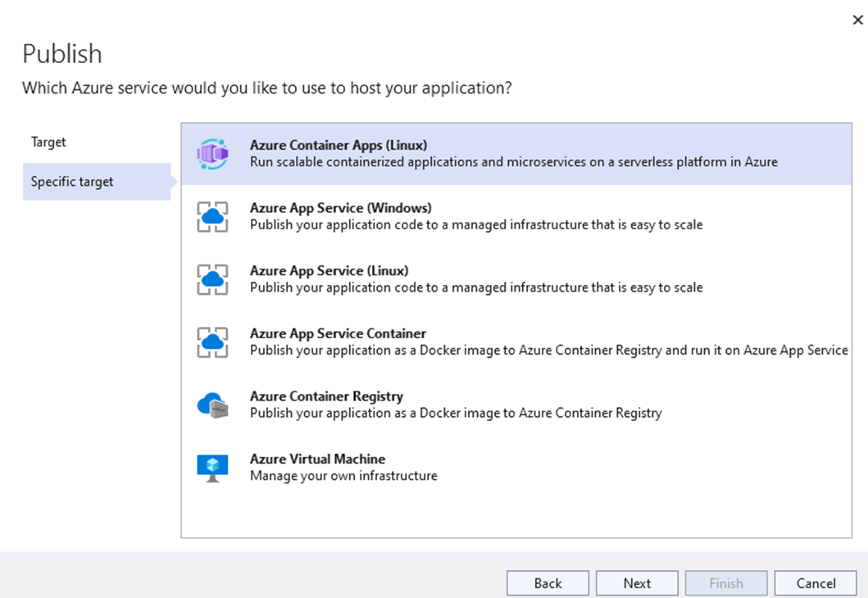Viewport: 868px width, 598px height.
Task: Click description under Azure App Service (Linux)
Action: pyautogui.click(x=476, y=288)
